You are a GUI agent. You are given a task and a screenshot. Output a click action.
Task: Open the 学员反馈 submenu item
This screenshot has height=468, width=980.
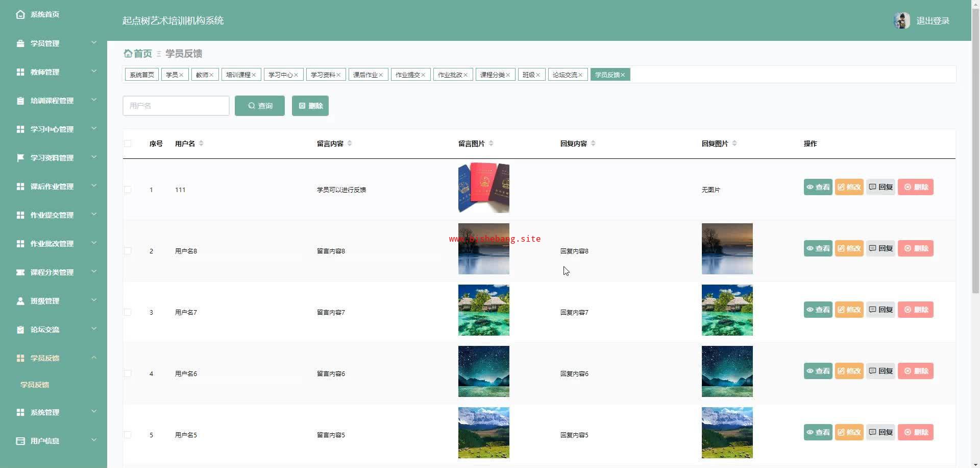35,385
